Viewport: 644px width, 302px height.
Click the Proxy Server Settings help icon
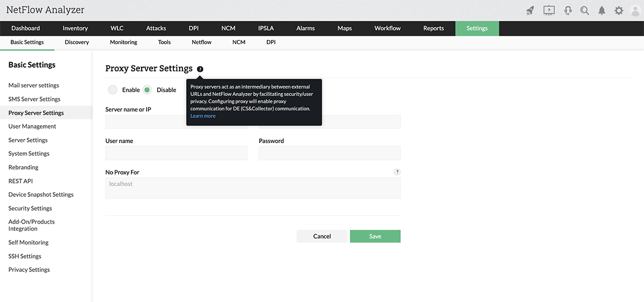tap(200, 69)
